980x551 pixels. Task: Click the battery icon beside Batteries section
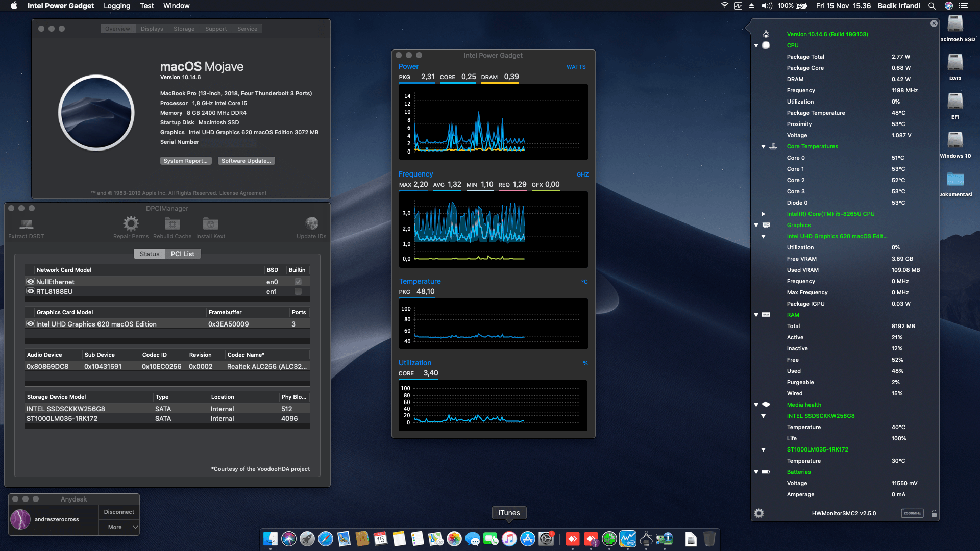(766, 472)
